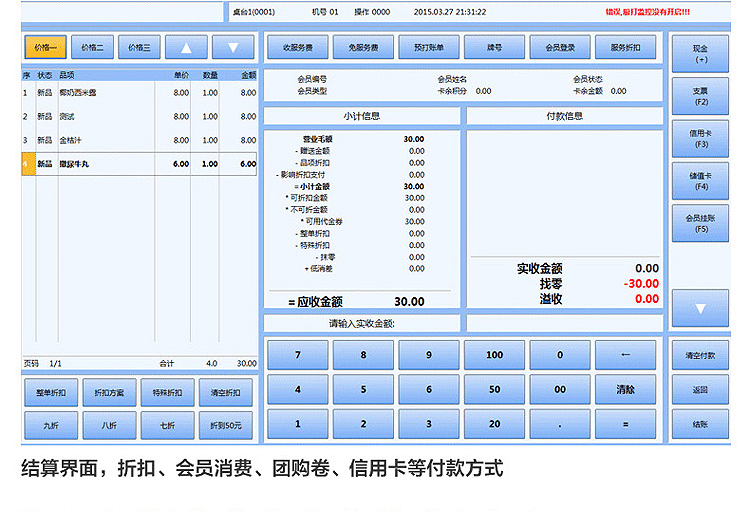Click the 收服务费 service charge button

point(298,47)
